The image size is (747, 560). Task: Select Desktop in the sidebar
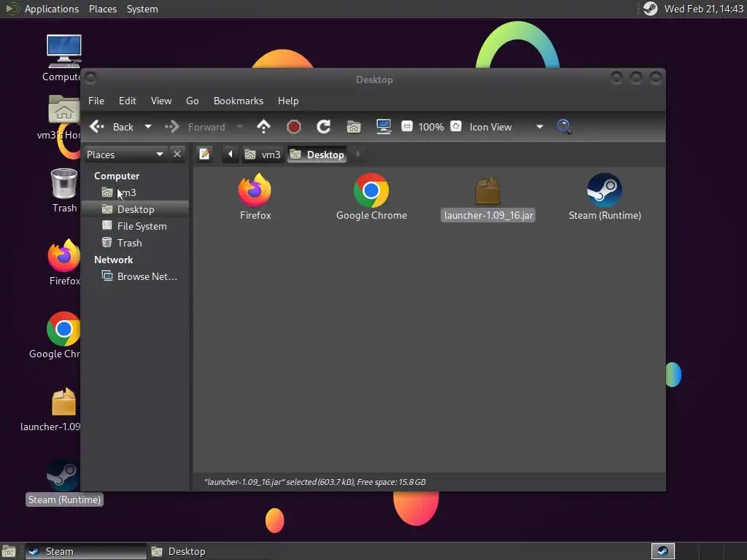(x=136, y=209)
